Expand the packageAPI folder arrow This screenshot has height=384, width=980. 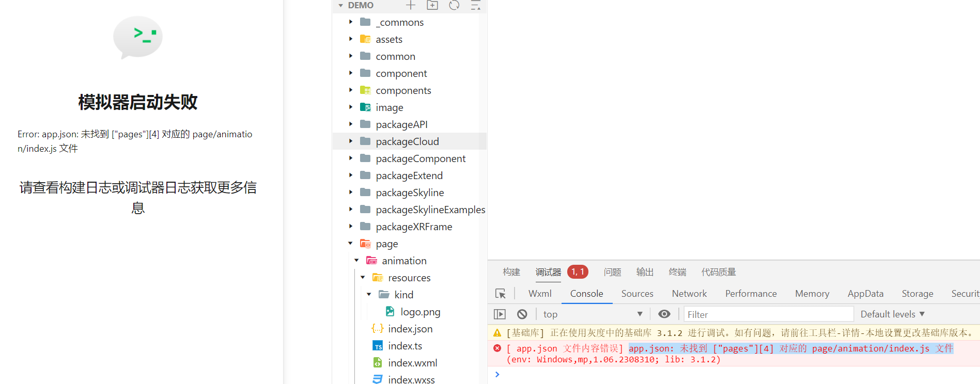[x=351, y=124]
